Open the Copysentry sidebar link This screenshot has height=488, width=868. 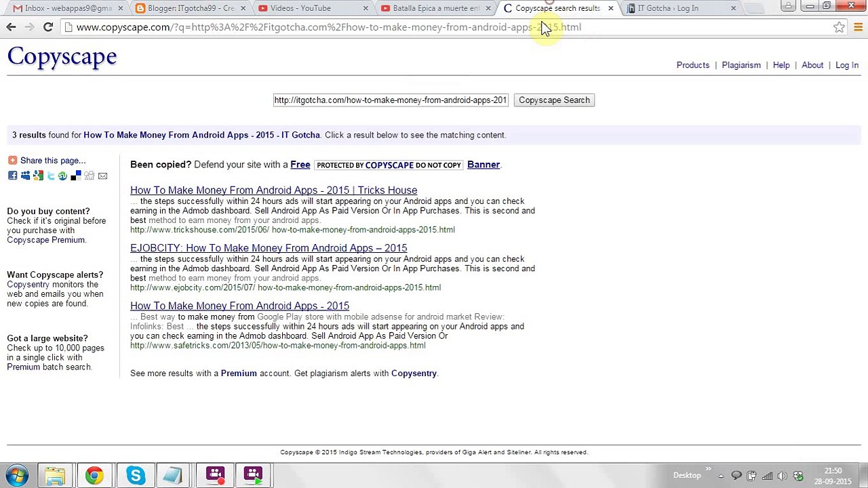[28, 285]
